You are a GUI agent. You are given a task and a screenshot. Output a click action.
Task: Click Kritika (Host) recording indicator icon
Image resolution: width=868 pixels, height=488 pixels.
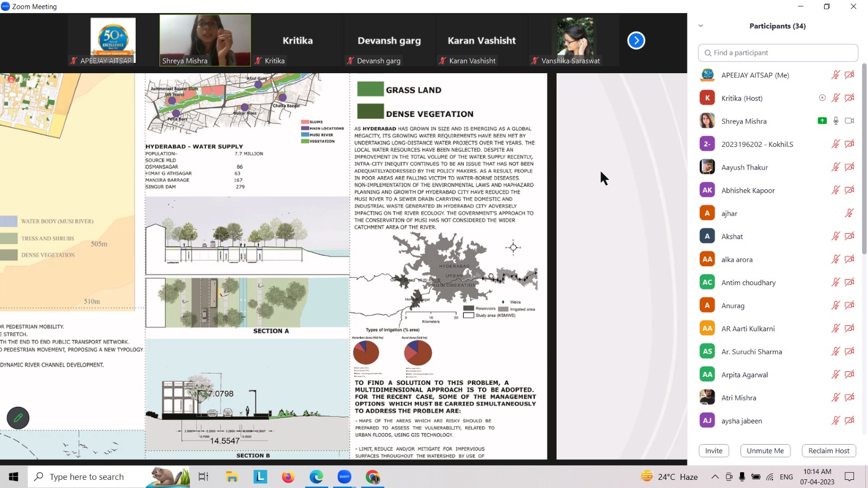pyautogui.click(x=822, y=98)
